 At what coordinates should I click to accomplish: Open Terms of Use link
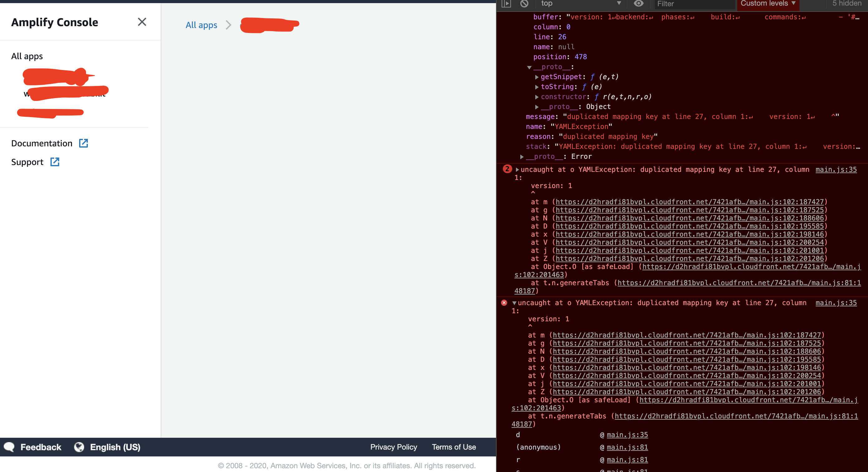pyautogui.click(x=454, y=447)
